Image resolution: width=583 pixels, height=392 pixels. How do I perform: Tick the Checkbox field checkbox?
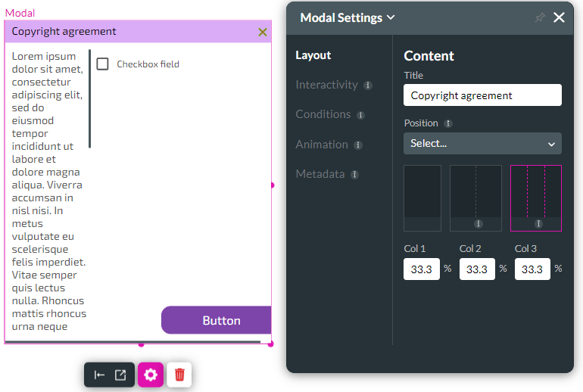point(103,64)
